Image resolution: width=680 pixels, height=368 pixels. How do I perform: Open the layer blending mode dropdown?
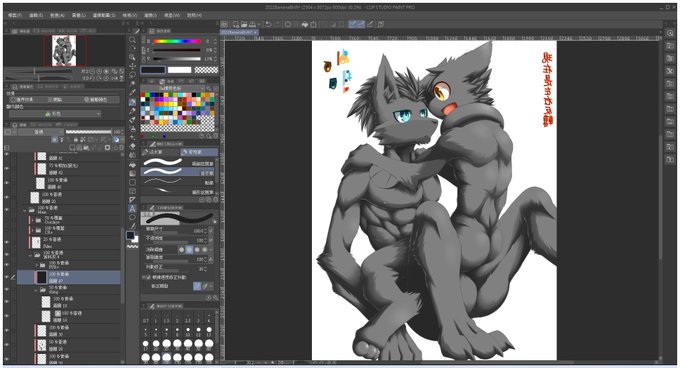(x=40, y=132)
